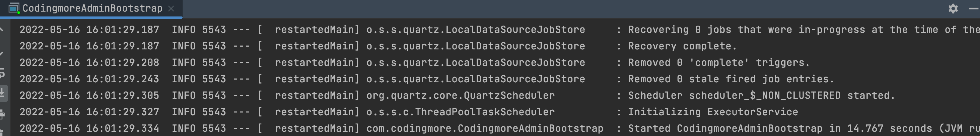Click the "Removed 0 stale fired job entries" message

pyautogui.click(x=730, y=79)
